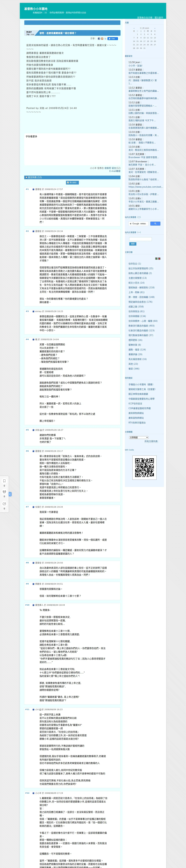The width and height of the screenshot is (186, 868).
Task: Click the share icon in floating sidebar
Action: [4, 504]
